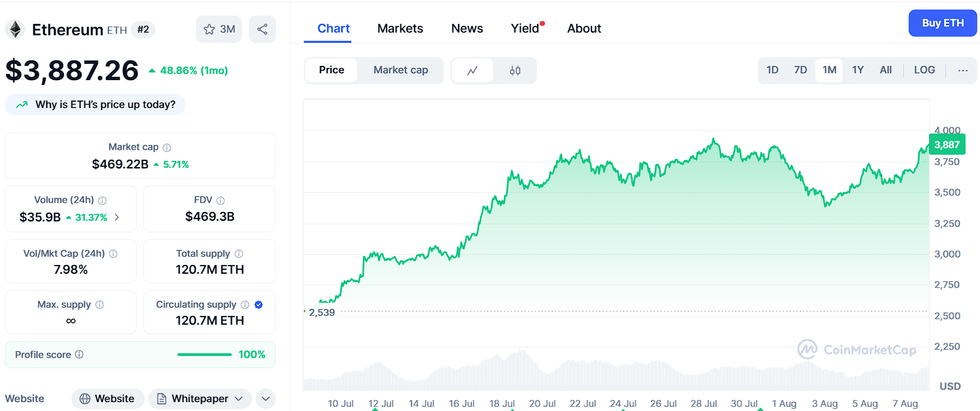This screenshot has height=411, width=980.
Task: Click the Ethereum logo icon
Action: click(15, 29)
